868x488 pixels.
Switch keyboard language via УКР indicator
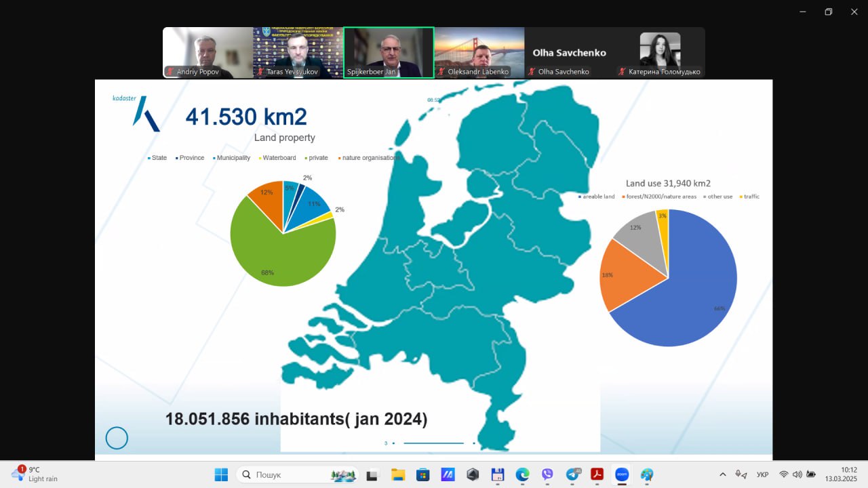click(762, 474)
